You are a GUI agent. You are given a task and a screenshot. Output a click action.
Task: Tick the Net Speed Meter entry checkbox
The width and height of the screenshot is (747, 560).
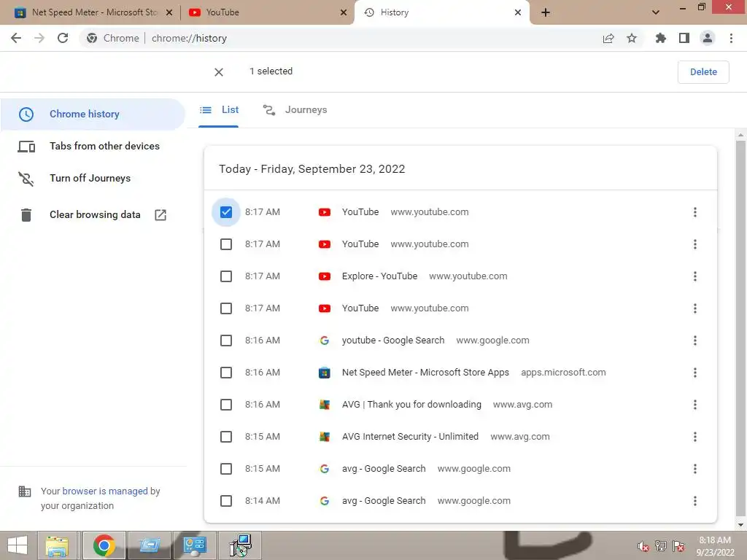pyautogui.click(x=226, y=373)
